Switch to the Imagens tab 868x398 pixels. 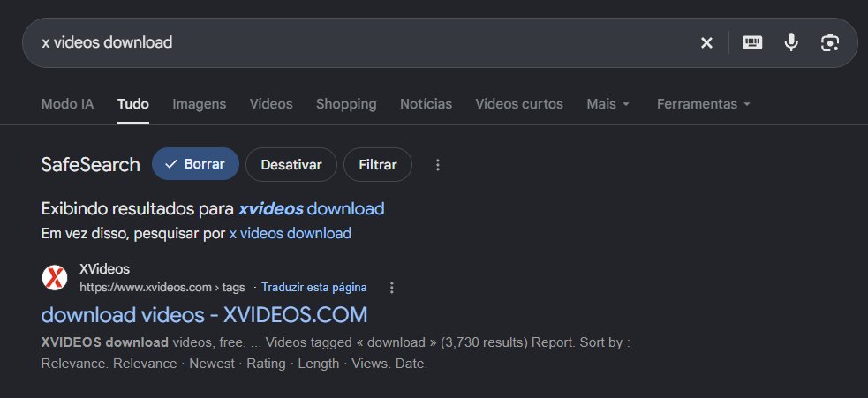pos(200,104)
